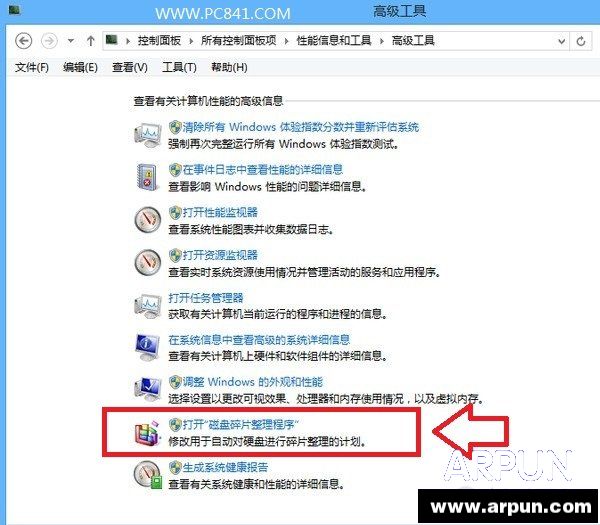This screenshot has height=525, width=600.
Task: Click the text 查看有关计算机上硬件和软件组件的详细信息。
Action: 278,356
